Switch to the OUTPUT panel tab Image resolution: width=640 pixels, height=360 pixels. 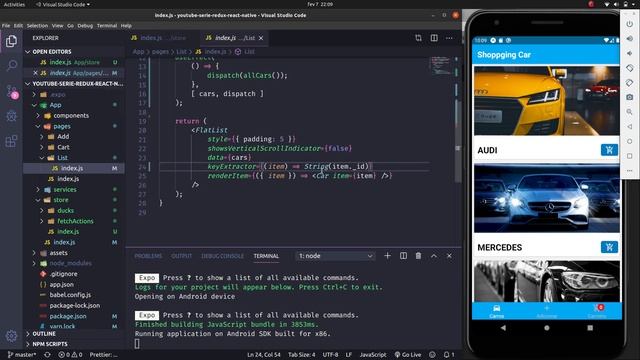[x=181, y=256]
